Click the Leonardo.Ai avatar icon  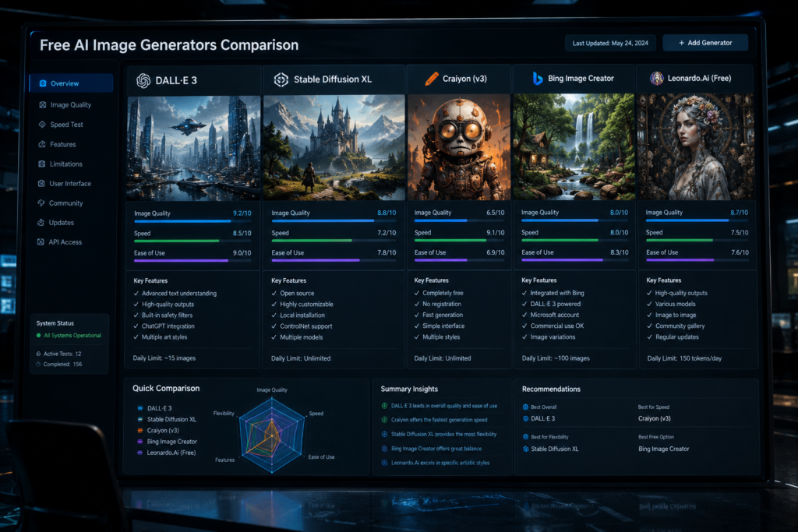tap(656, 79)
